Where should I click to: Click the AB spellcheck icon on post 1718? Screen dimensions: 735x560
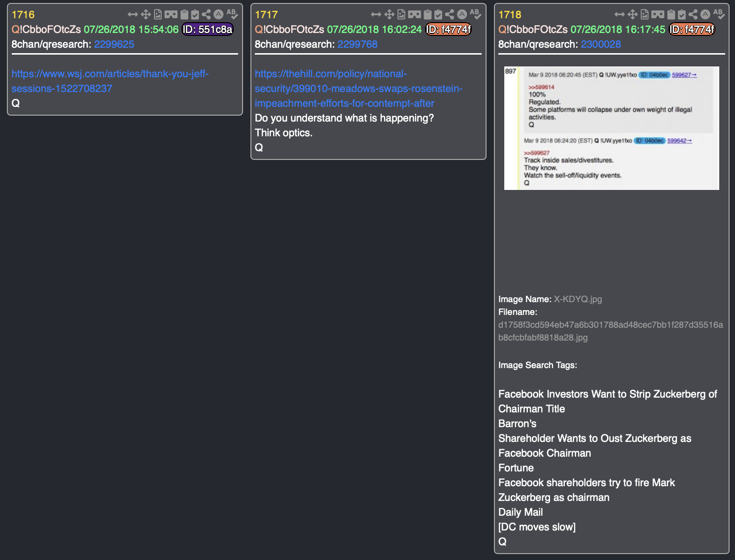(719, 15)
